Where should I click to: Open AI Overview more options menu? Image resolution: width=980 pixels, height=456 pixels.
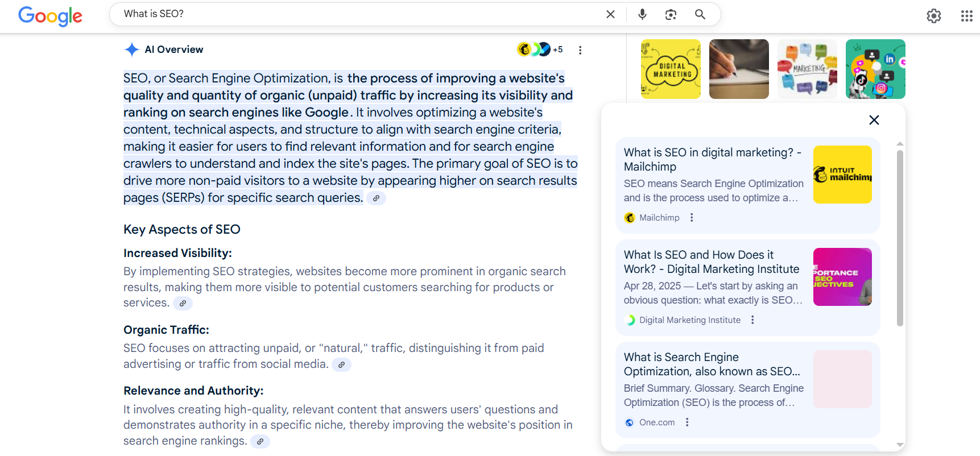pos(580,50)
